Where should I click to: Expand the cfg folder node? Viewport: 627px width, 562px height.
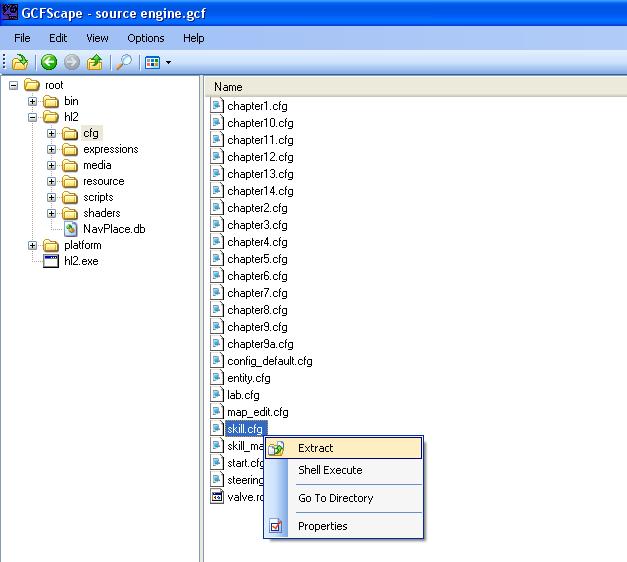pos(52,133)
